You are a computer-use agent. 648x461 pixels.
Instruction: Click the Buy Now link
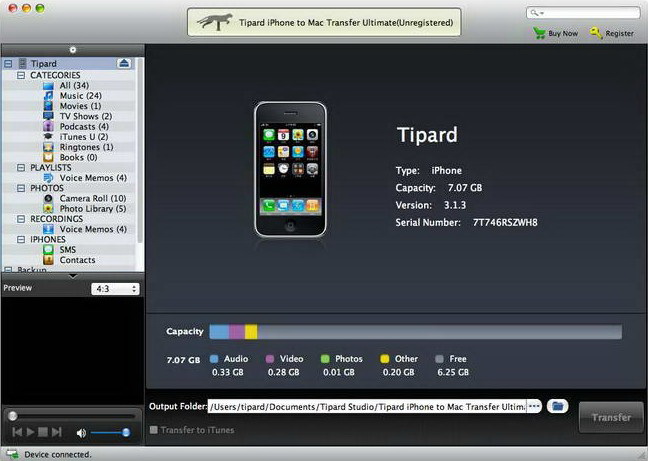[563, 33]
